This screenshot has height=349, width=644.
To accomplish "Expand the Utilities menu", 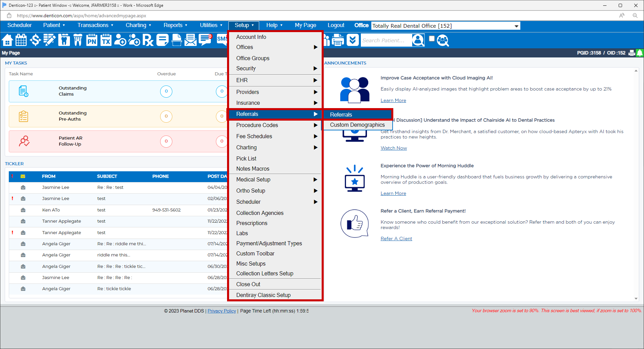I will [x=211, y=25].
